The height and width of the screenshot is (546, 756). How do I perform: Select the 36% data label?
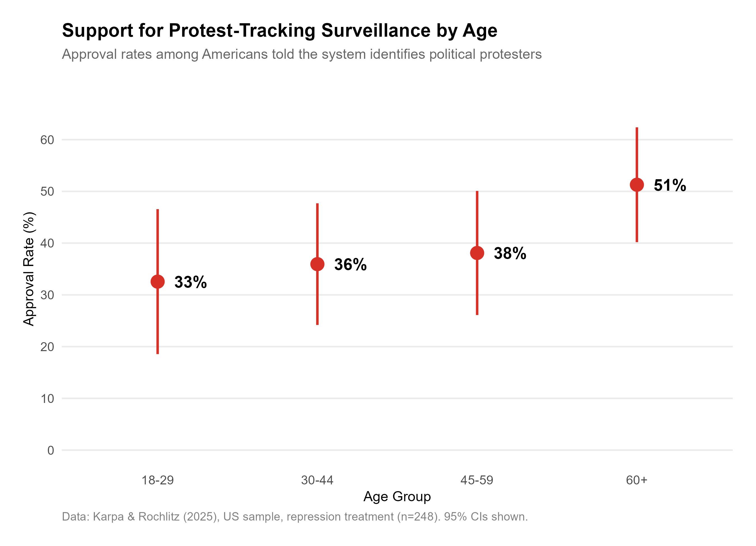(350, 265)
